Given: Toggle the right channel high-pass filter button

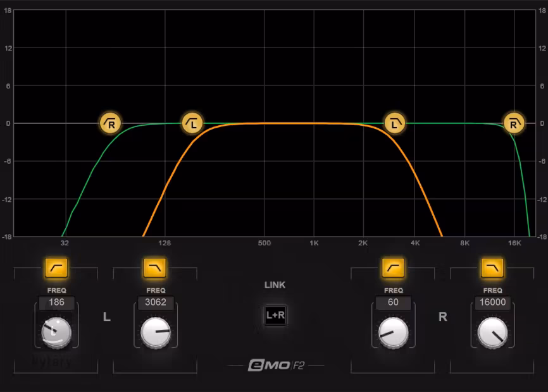Looking at the screenshot, I should (x=393, y=268).
